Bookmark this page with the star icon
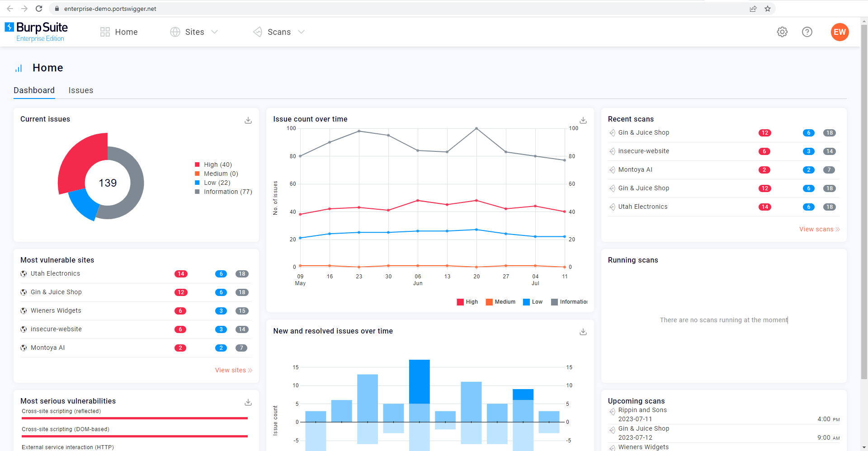The width and height of the screenshot is (868, 451). [x=768, y=9]
